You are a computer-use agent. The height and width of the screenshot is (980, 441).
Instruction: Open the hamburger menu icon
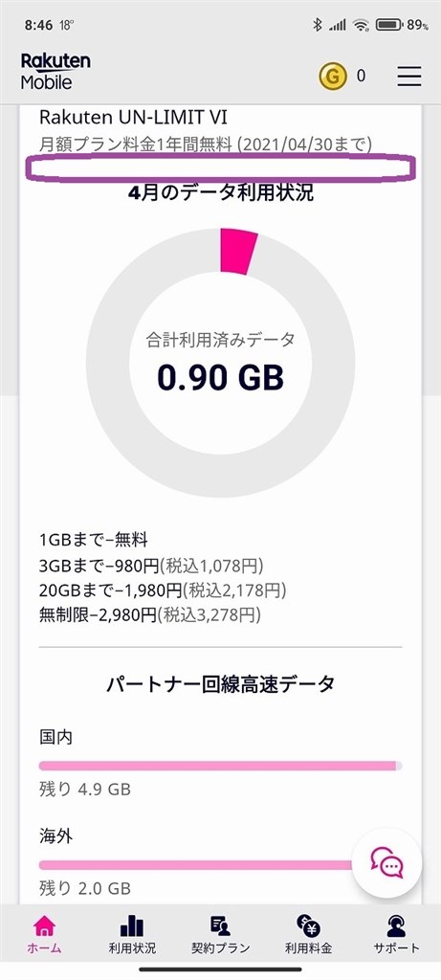click(x=409, y=77)
